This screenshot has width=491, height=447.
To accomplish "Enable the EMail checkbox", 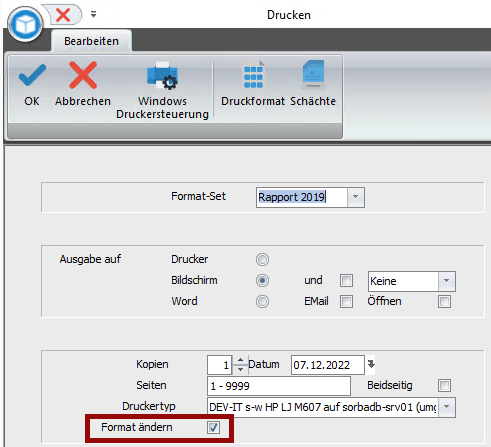I will tap(346, 301).
